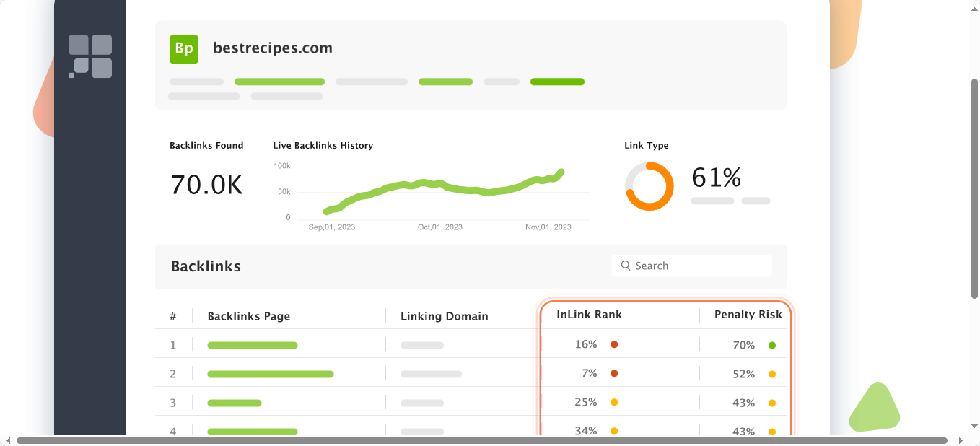Screen dimensions: 980x446
Task: Focus the Backlinks Search field
Action: pos(691,266)
